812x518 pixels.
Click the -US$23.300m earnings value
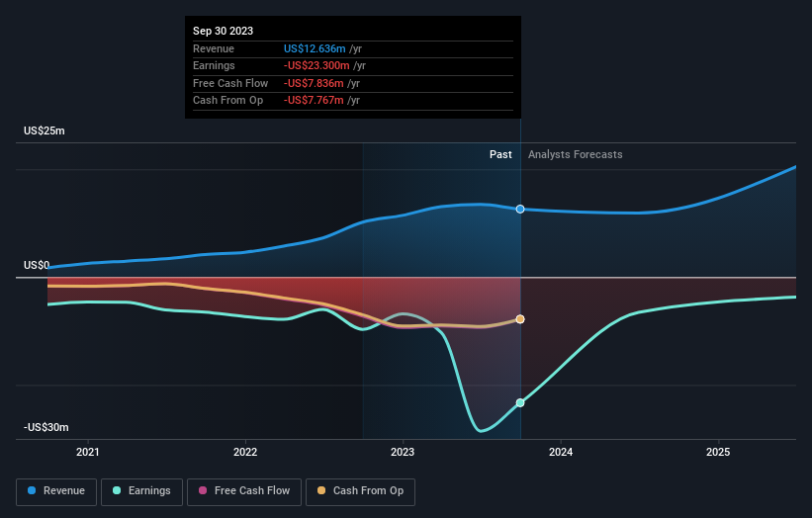(316, 65)
